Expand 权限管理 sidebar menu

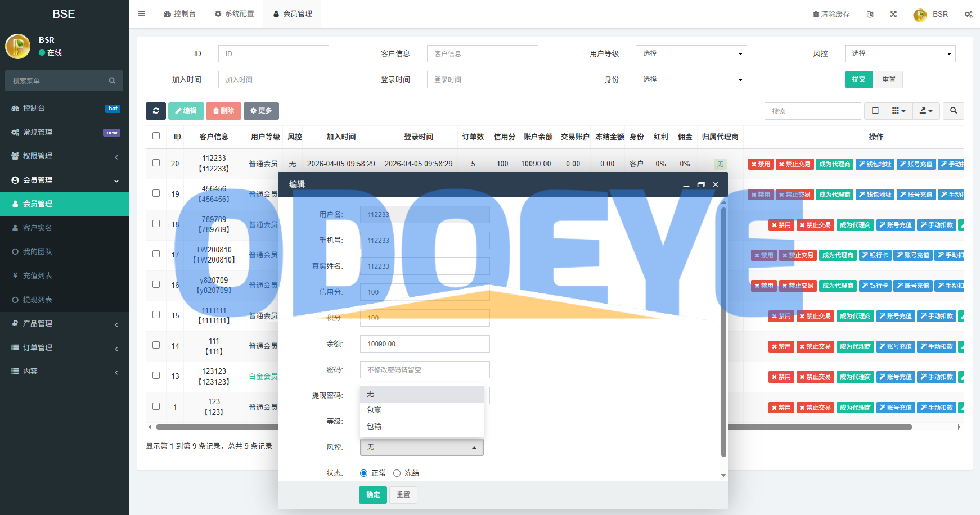pos(64,156)
